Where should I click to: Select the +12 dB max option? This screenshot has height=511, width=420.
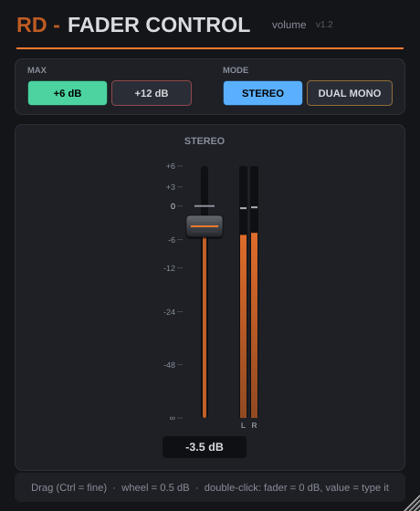tap(152, 93)
